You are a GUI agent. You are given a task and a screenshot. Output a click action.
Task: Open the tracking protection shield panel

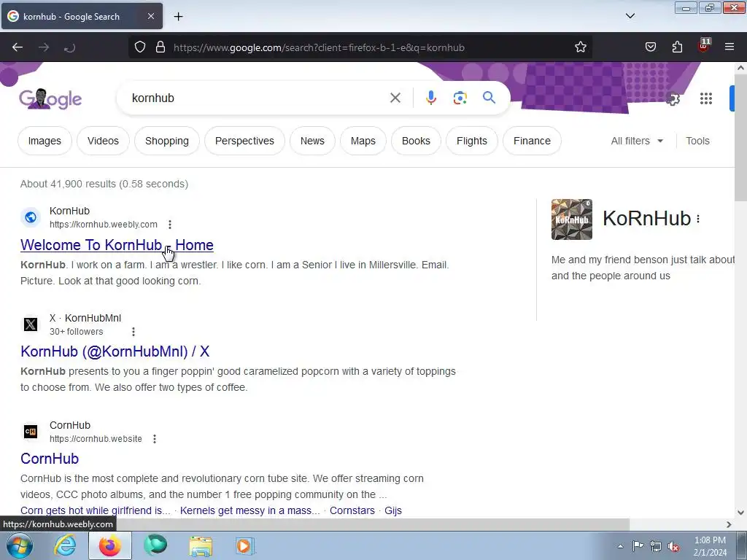(x=139, y=47)
